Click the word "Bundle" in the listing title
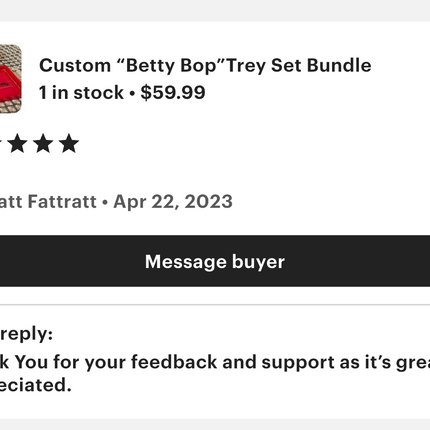 (339, 65)
